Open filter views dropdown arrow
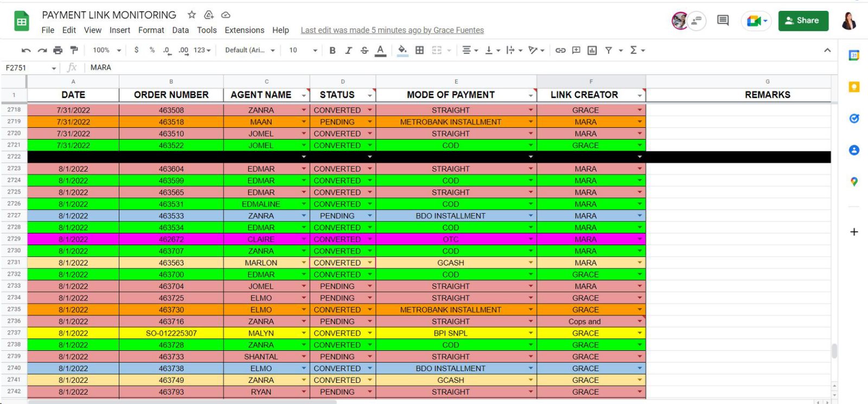 (621, 50)
